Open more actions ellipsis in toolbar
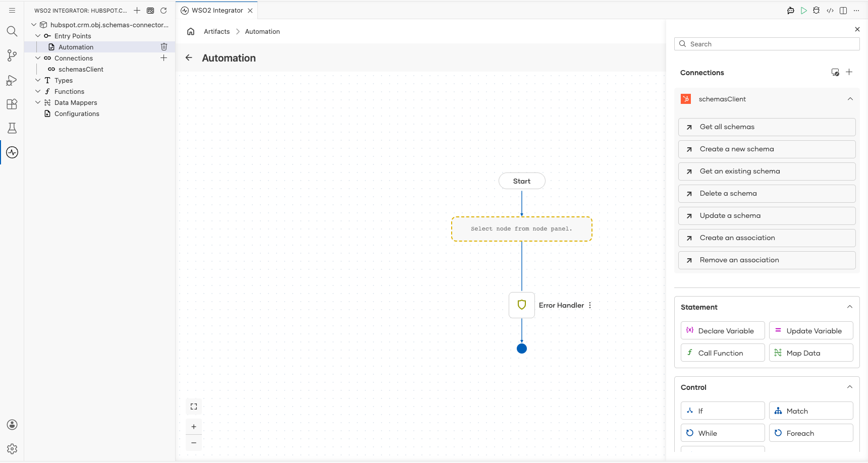The height and width of the screenshot is (463, 868). [856, 11]
